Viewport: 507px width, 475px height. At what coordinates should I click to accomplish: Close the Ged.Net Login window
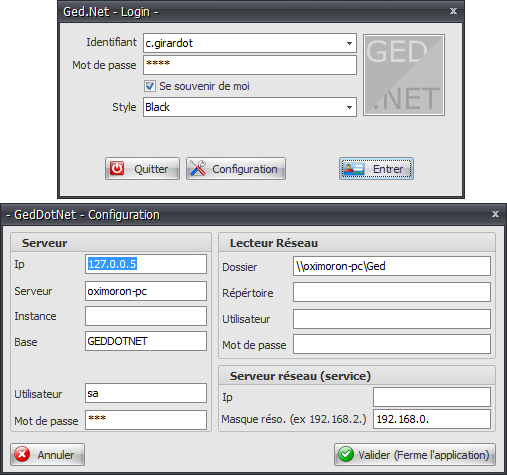[x=453, y=11]
